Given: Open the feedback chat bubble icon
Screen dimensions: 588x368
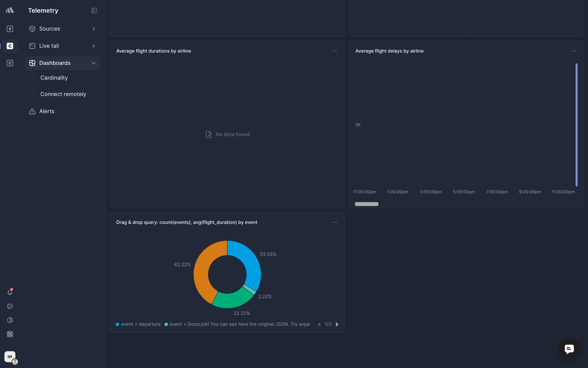Looking at the screenshot, I should pos(10,306).
